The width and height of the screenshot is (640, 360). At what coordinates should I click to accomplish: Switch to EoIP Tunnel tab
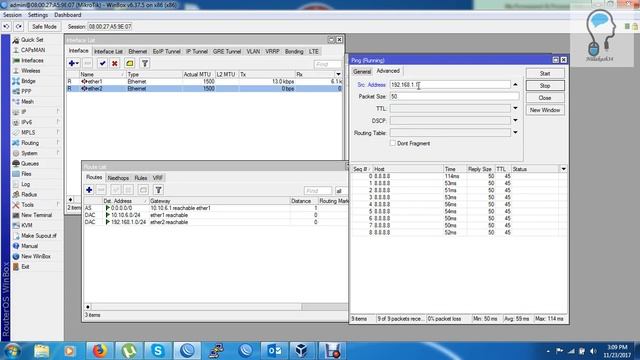point(167,51)
